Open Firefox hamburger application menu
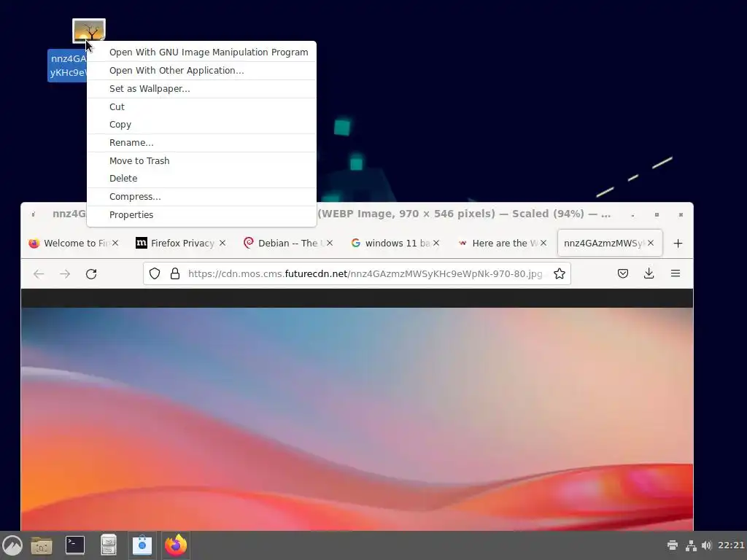 676,274
